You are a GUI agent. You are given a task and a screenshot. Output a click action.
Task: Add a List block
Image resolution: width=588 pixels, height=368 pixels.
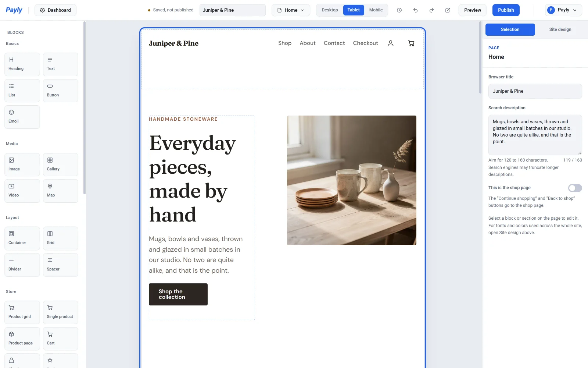(x=22, y=91)
